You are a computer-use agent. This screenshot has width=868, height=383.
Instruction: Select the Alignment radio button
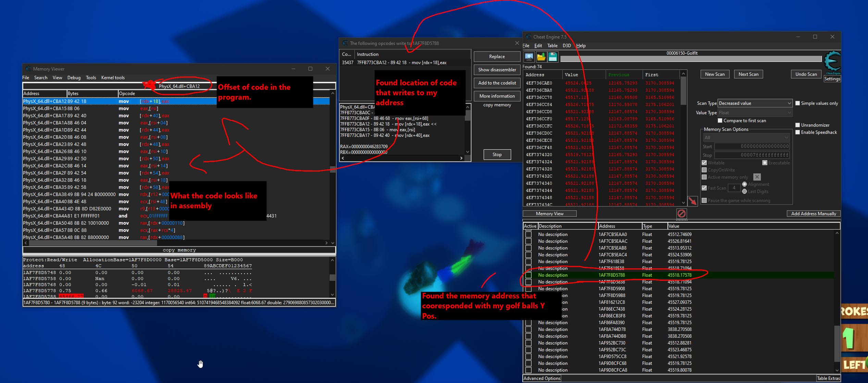pyautogui.click(x=744, y=184)
